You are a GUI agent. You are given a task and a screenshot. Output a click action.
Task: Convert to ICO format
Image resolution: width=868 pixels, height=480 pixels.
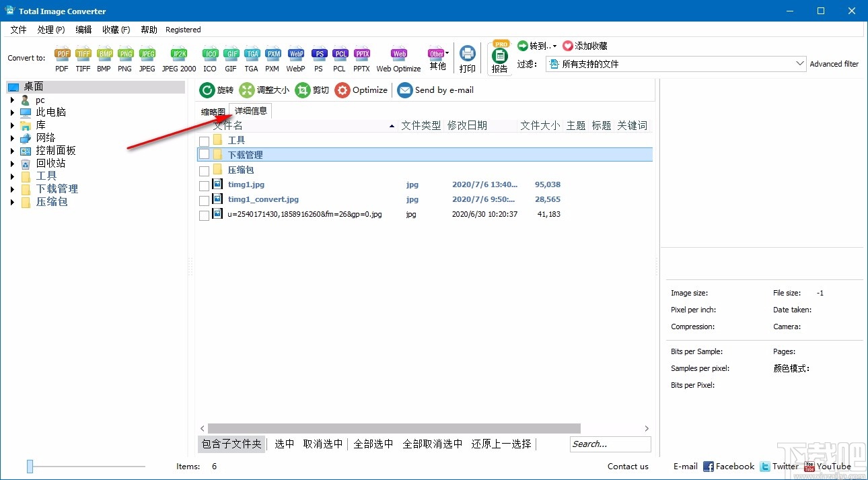[x=210, y=59]
